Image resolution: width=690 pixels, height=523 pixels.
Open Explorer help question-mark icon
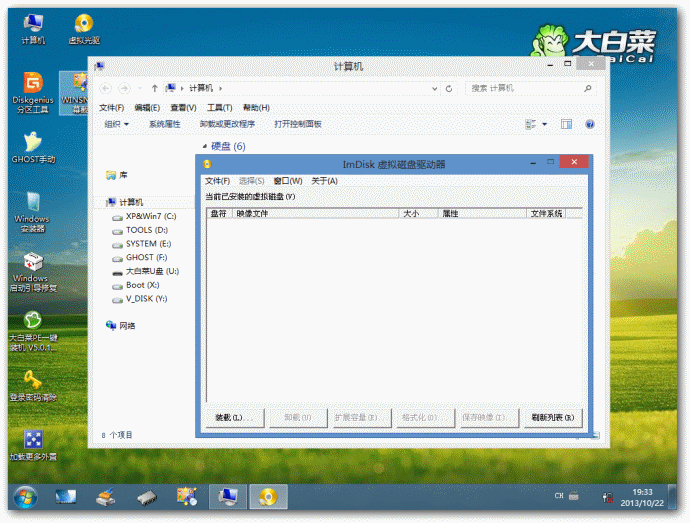click(590, 124)
